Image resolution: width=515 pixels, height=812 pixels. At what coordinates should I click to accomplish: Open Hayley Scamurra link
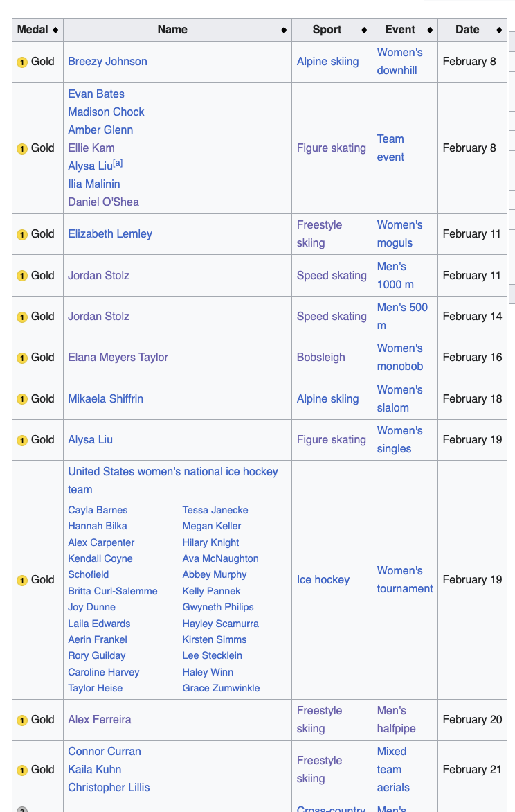click(x=221, y=624)
